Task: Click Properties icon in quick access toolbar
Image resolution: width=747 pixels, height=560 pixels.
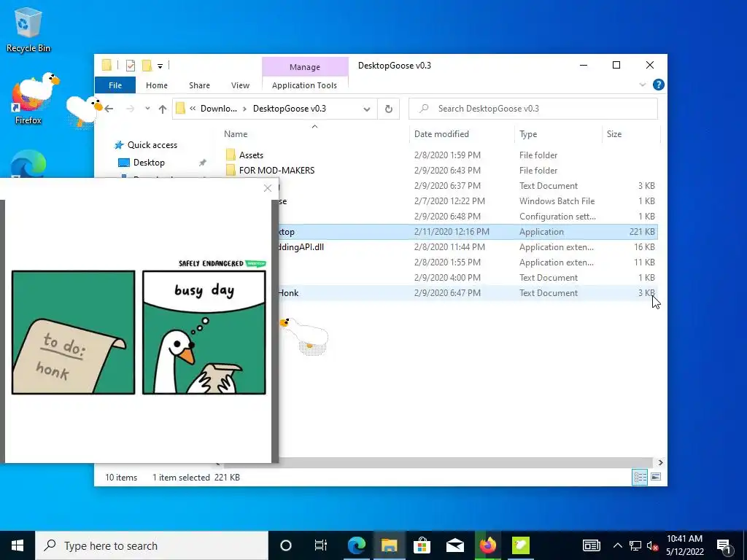Action: [x=131, y=66]
